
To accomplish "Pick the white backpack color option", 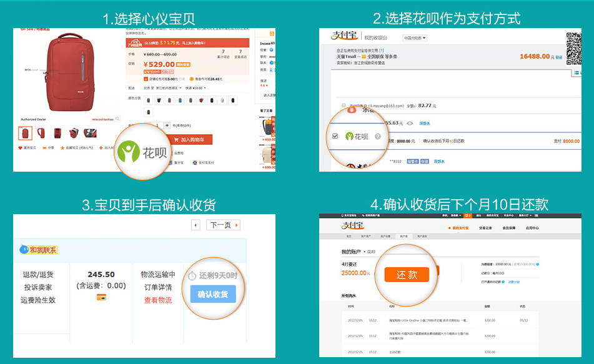I will tap(222, 101).
